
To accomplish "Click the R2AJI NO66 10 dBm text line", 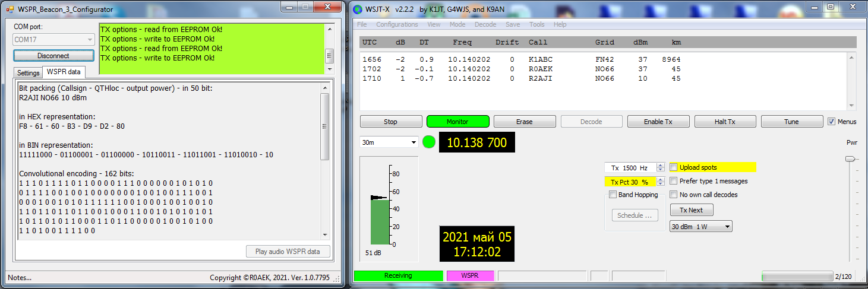I will pos(53,98).
